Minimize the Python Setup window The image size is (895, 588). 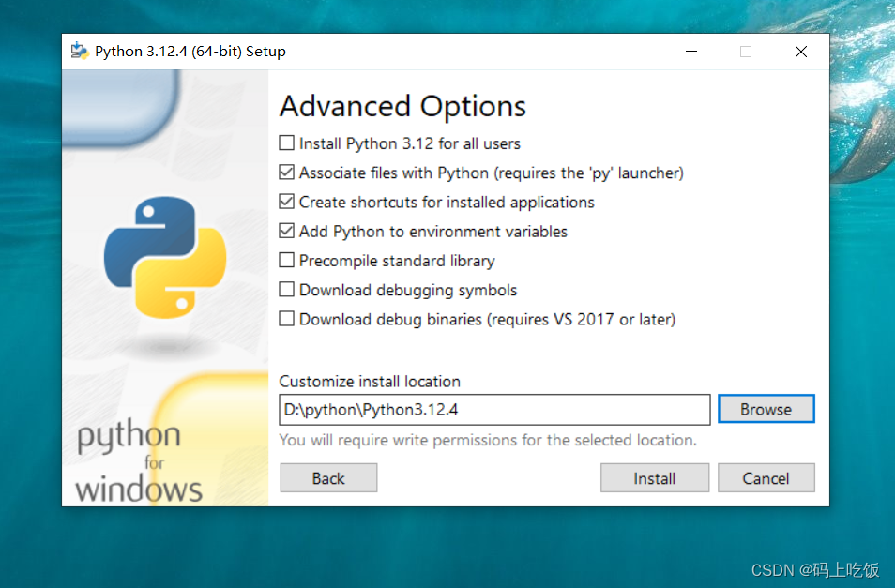(691, 52)
